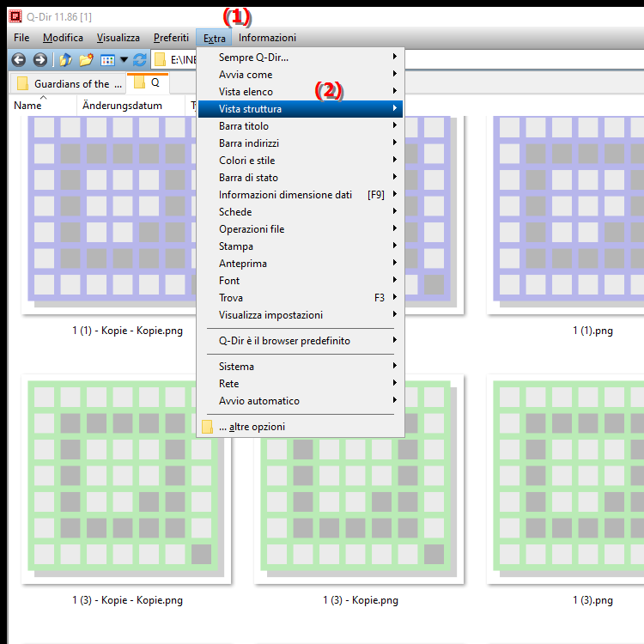Image resolution: width=644 pixels, height=644 pixels.
Task: Open the view mode grid icon
Action: pyautogui.click(x=107, y=60)
